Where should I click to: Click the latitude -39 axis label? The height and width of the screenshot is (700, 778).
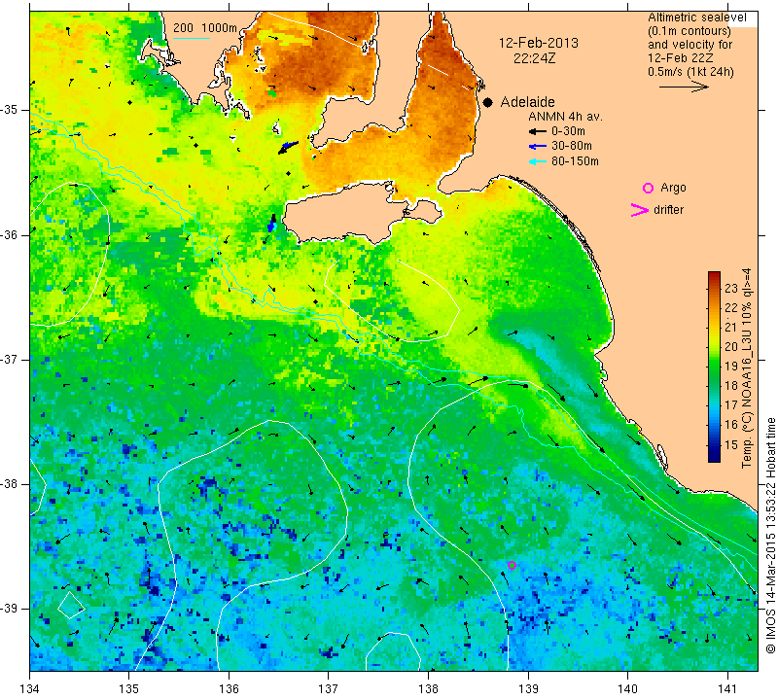[10, 609]
